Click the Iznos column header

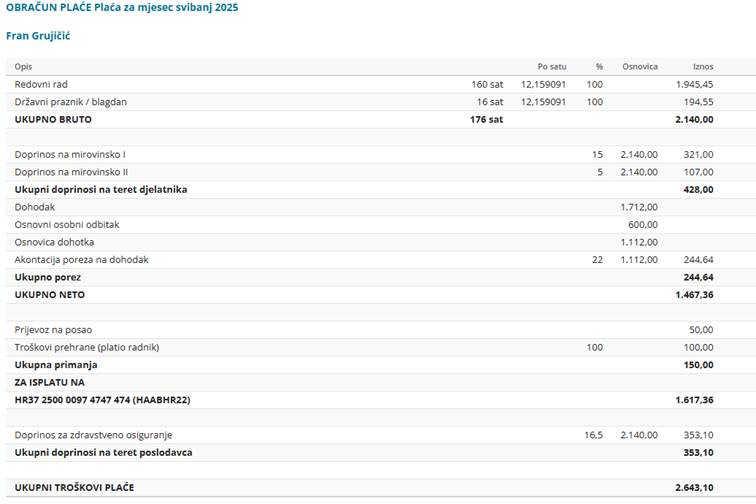click(x=703, y=67)
